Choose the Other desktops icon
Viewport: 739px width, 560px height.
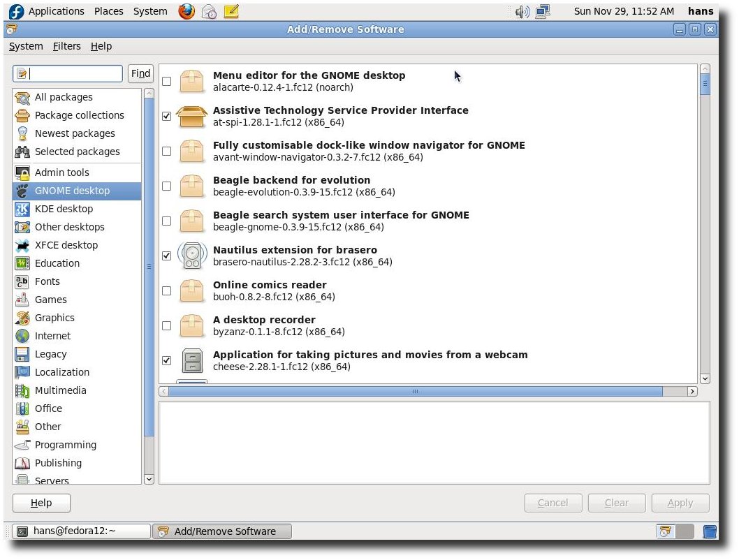pos(22,227)
